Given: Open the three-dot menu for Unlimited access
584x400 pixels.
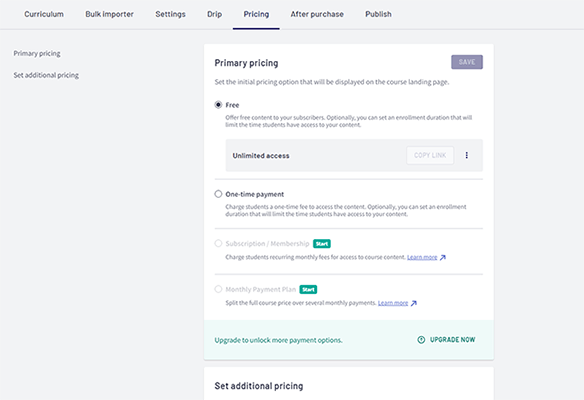Looking at the screenshot, I should (x=466, y=155).
